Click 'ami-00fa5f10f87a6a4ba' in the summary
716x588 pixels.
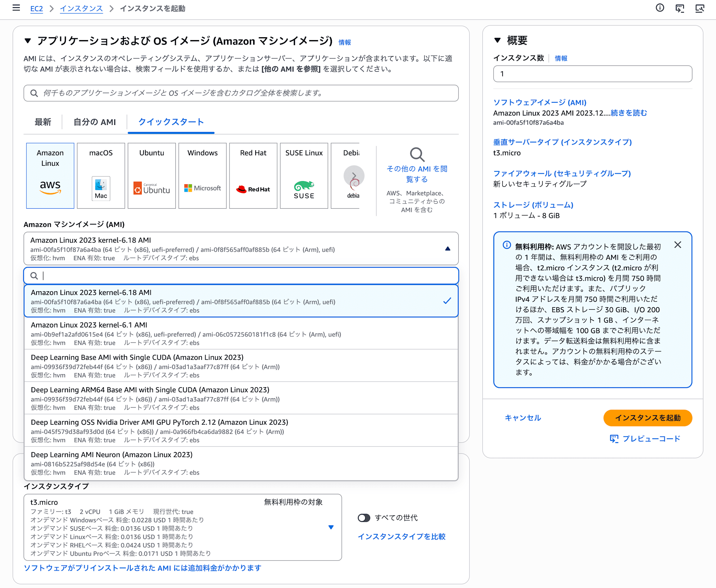pos(528,123)
